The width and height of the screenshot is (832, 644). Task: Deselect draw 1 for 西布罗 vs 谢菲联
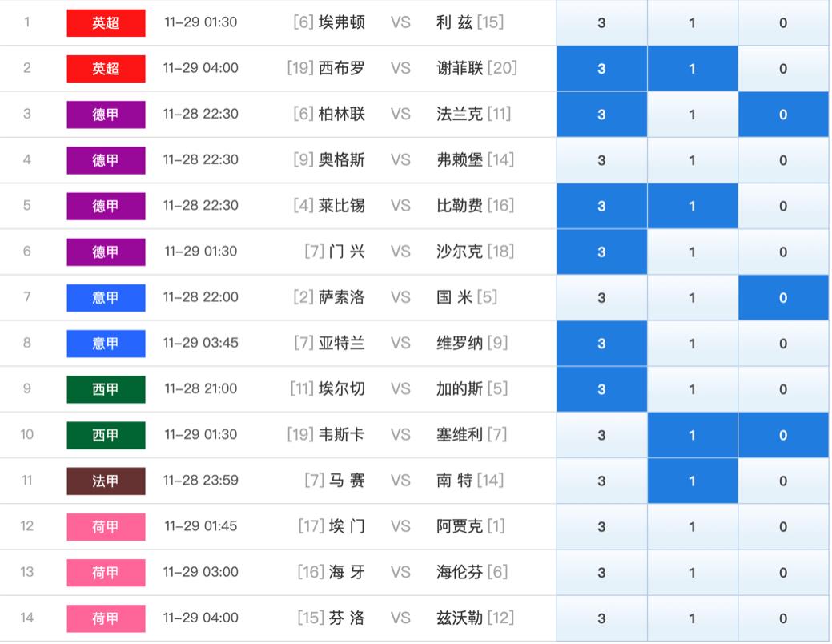click(x=693, y=69)
